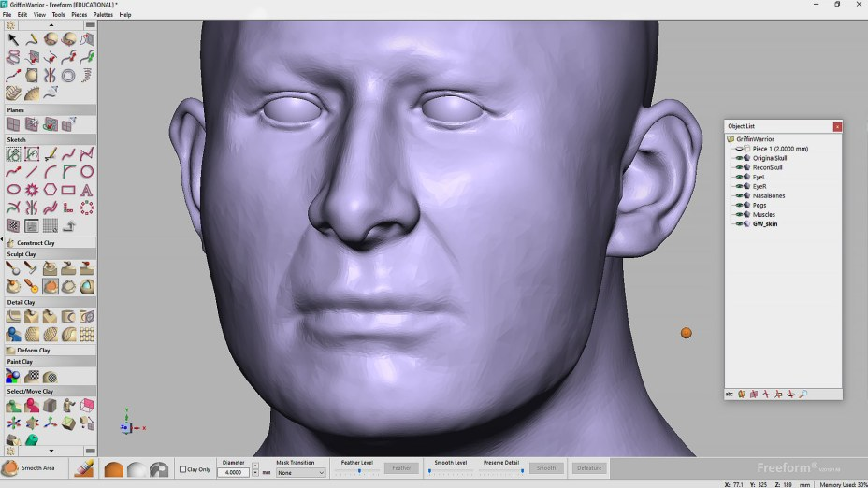The image size is (868, 488).
Task: Pick the sketch circle tool
Action: point(87,172)
